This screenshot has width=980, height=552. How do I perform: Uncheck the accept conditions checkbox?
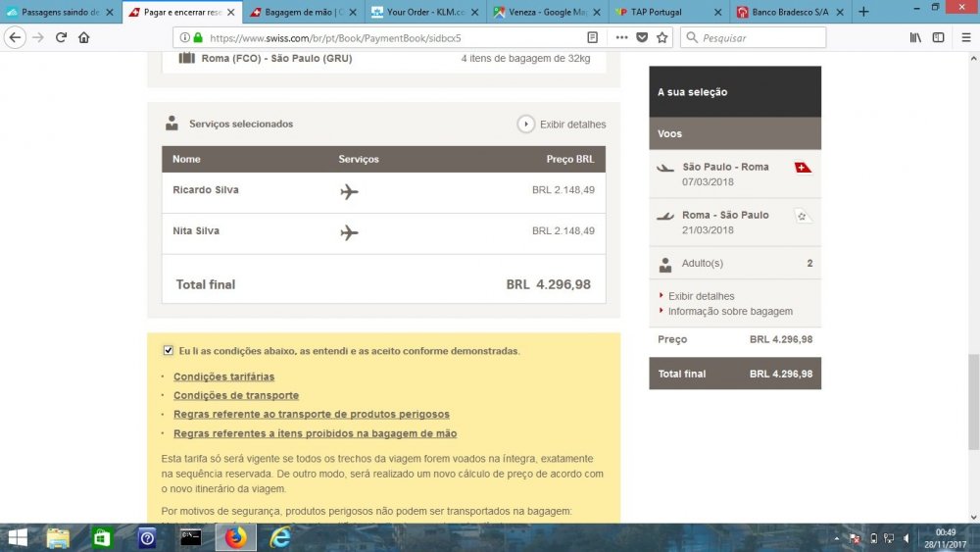click(169, 350)
